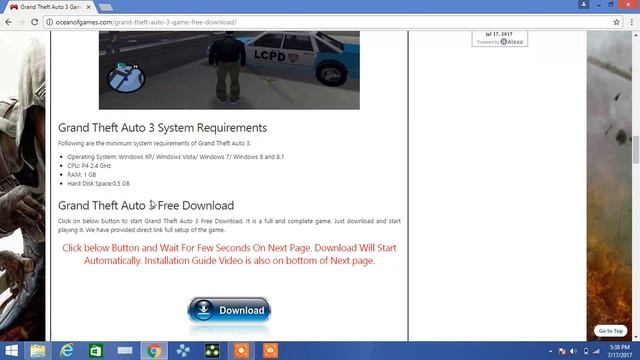Go back with the browser back arrow
Image resolution: width=640 pixels, height=360 pixels.
9,22
